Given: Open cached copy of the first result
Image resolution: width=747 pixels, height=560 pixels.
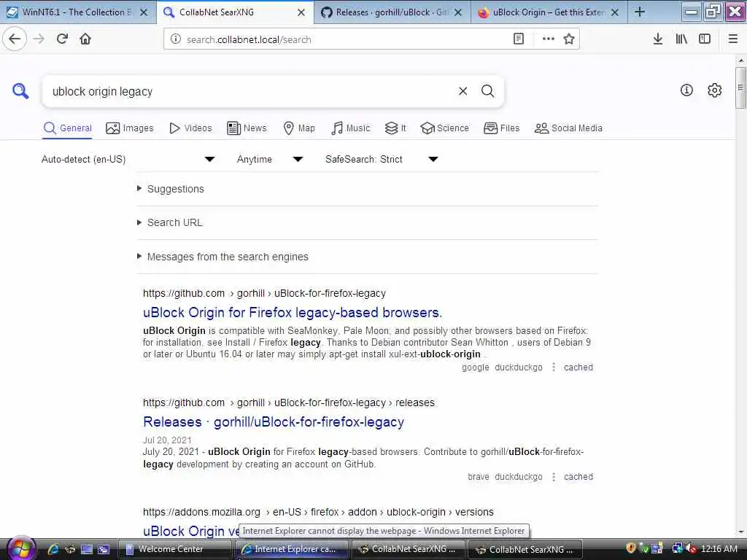Looking at the screenshot, I should point(578,367).
